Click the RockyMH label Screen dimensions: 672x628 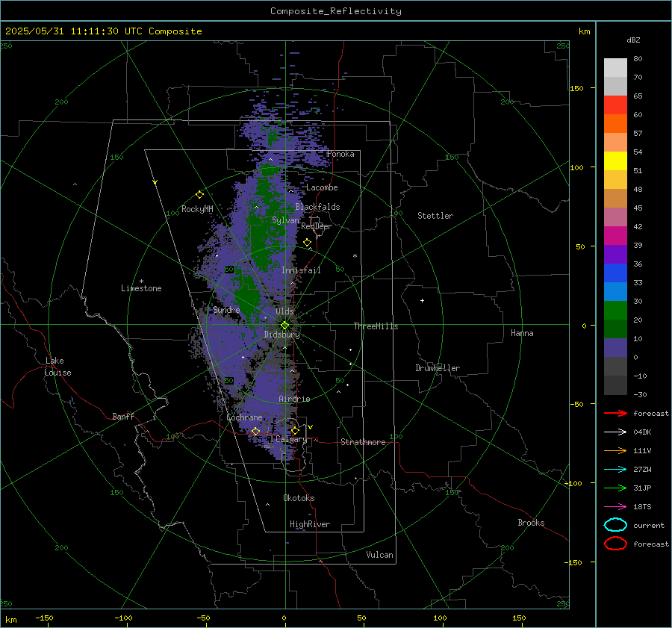197,209
